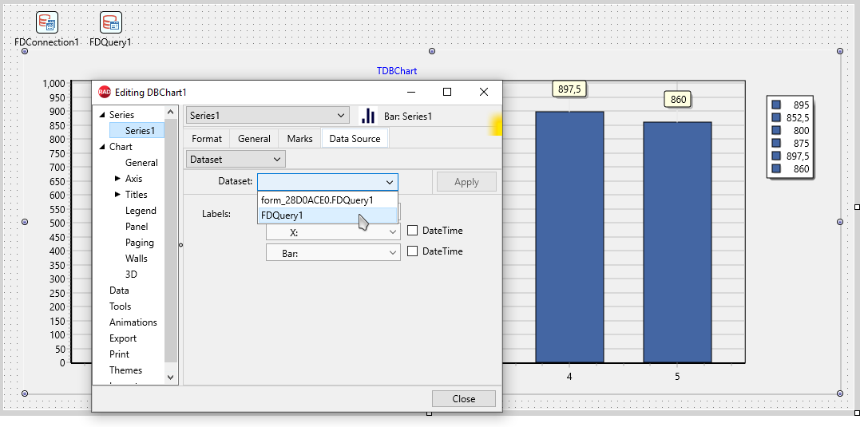The image size is (868, 427).
Task: Close the Editing DBChart1 window with X
Action: coord(484,92)
